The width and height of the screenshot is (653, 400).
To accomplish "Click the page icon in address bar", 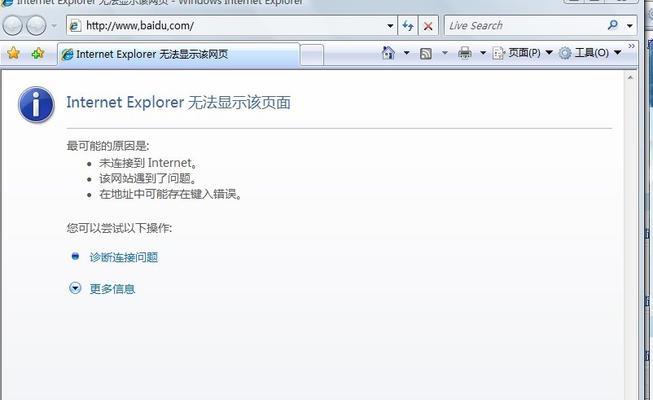I will coord(75,26).
